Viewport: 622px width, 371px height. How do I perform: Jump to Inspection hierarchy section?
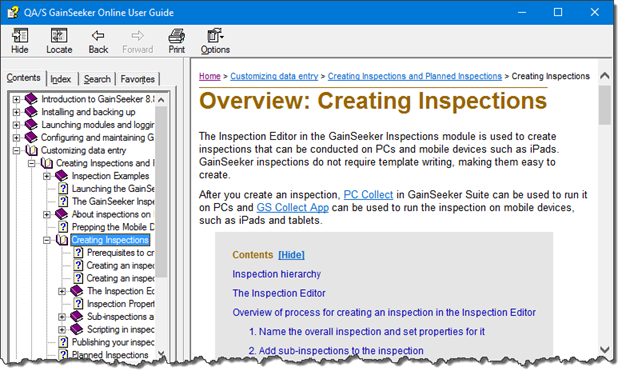[x=276, y=274]
